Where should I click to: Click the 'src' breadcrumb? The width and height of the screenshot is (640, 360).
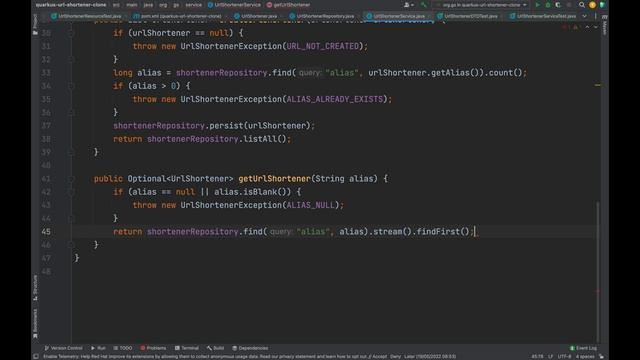tap(116, 5)
